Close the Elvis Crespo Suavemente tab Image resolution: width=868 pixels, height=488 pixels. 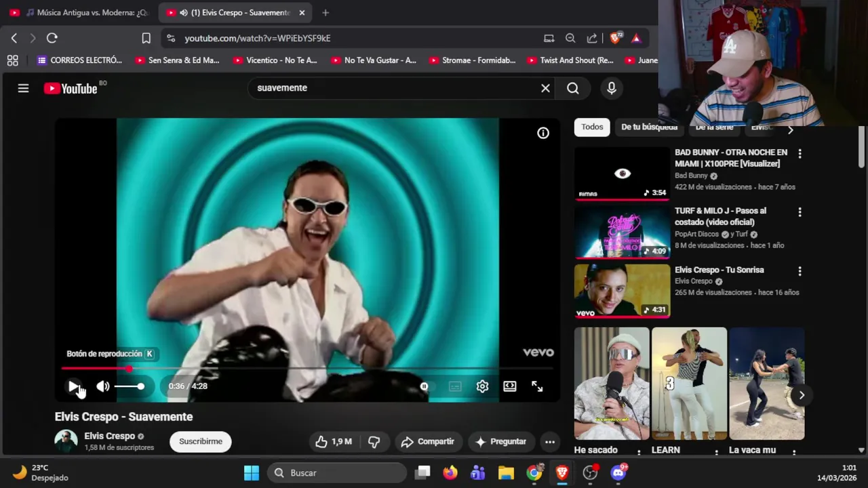(x=302, y=13)
